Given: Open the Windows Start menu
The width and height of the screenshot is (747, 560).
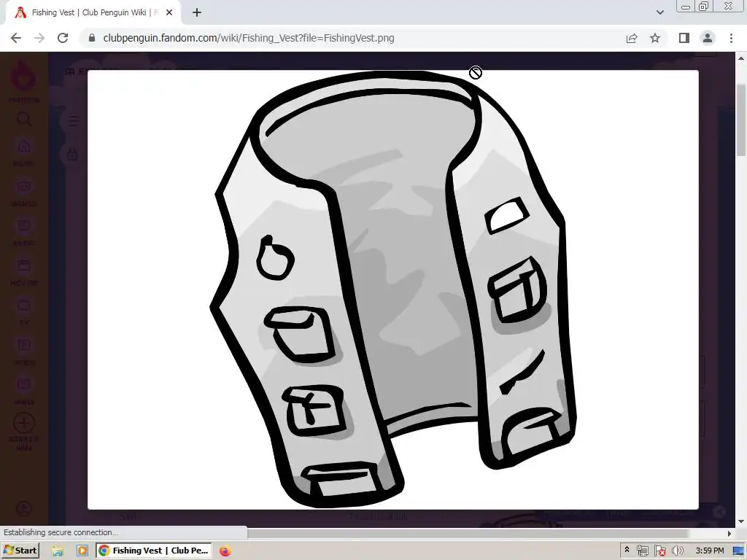Looking at the screenshot, I should pos(20,551).
